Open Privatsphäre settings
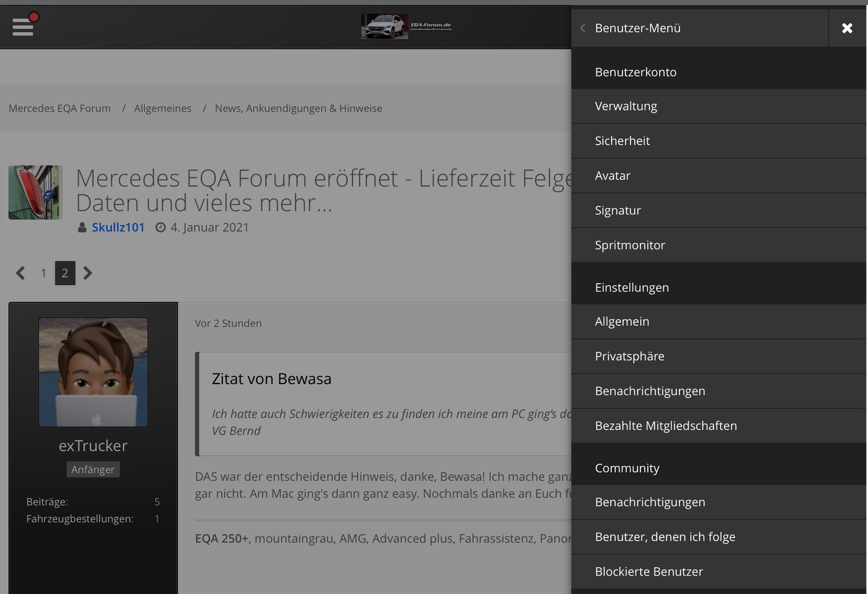The image size is (868, 594). click(x=629, y=356)
